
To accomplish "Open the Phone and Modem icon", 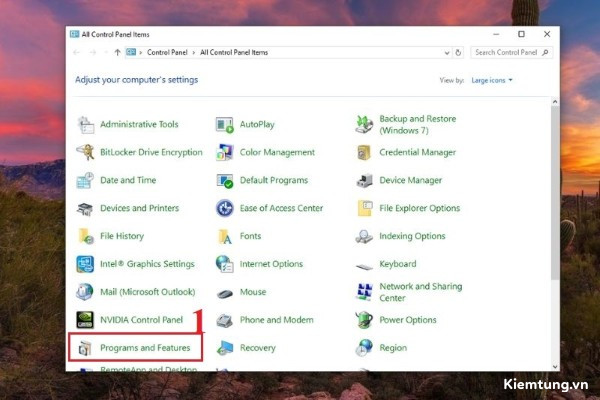I will click(225, 320).
